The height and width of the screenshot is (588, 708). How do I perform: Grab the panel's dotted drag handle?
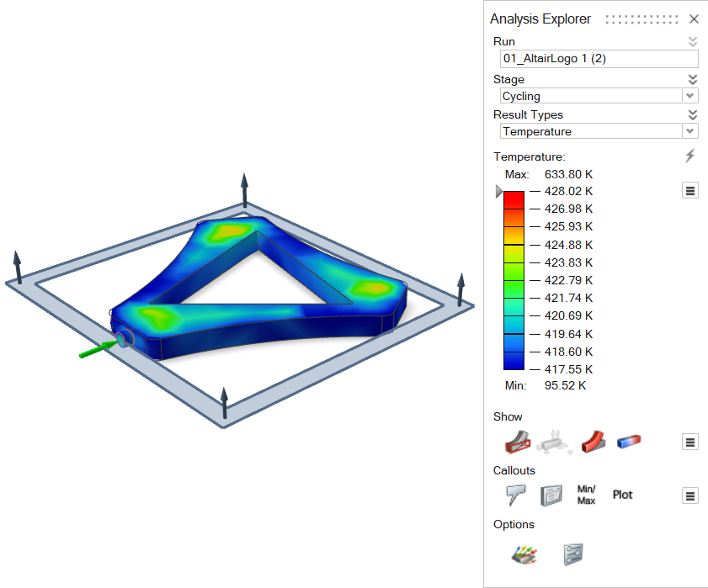[x=641, y=19]
